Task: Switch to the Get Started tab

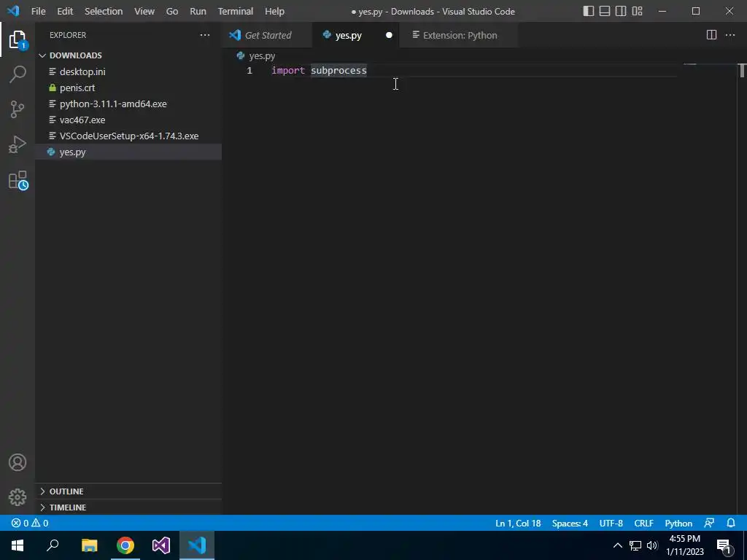Action: (267, 35)
